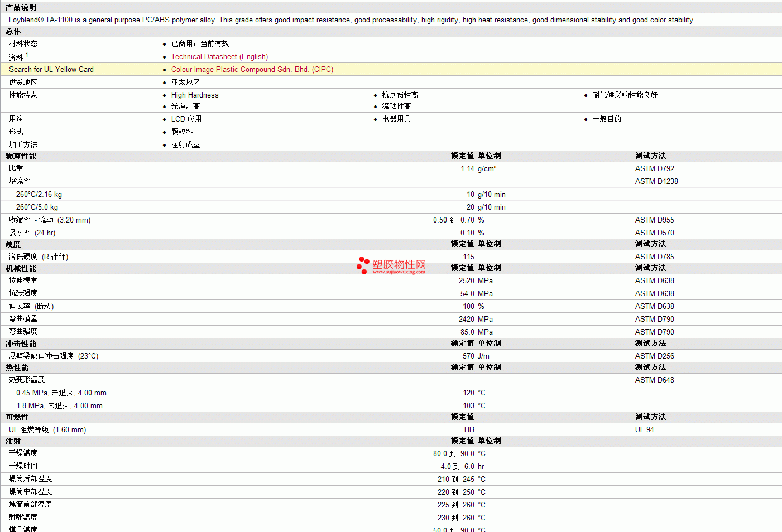Click the tensile modulus value '2520'
This screenshot has width=782, height=532.
tap(467, 281)
